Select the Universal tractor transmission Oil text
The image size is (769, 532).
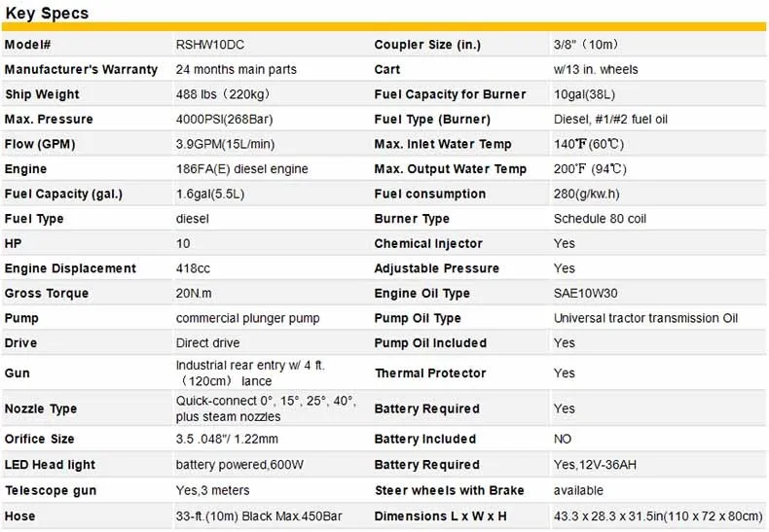coord(645,318)
